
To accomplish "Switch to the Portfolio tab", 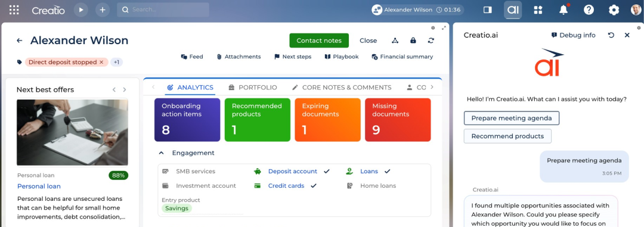I will coord(253,88).
